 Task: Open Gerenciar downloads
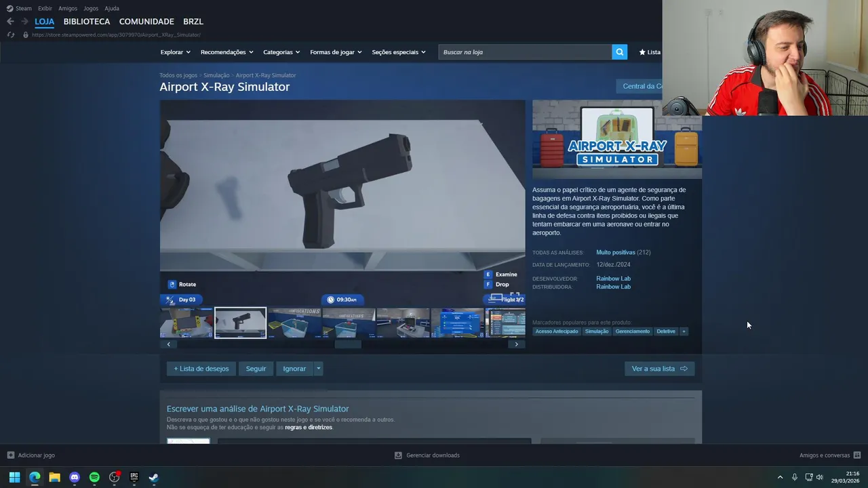(427, 455)
